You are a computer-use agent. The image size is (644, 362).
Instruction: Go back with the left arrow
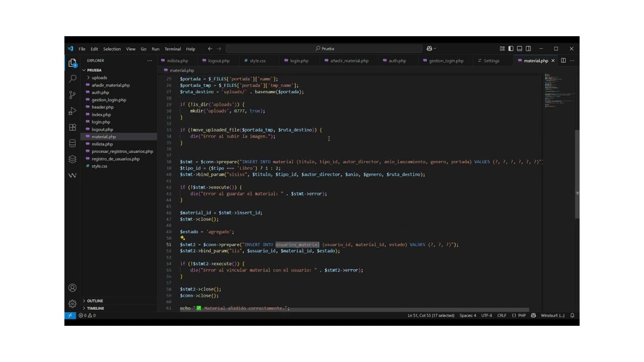click(210, 49)
